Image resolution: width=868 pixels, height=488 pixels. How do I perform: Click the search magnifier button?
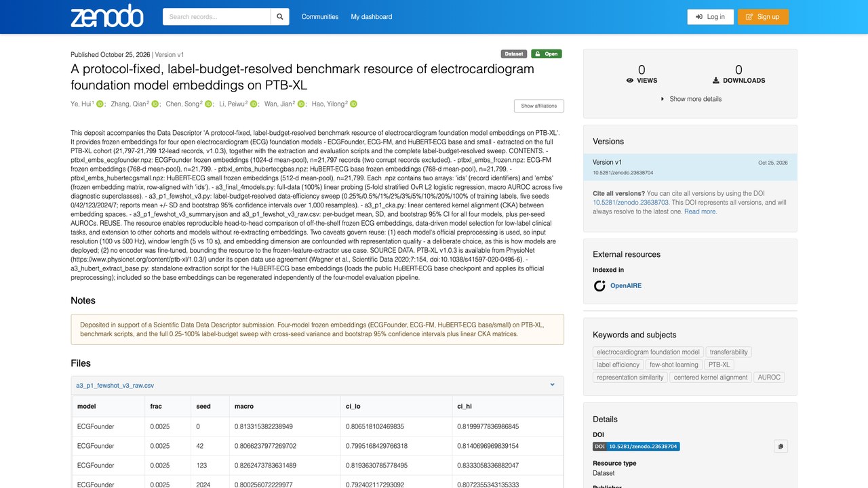280,17
